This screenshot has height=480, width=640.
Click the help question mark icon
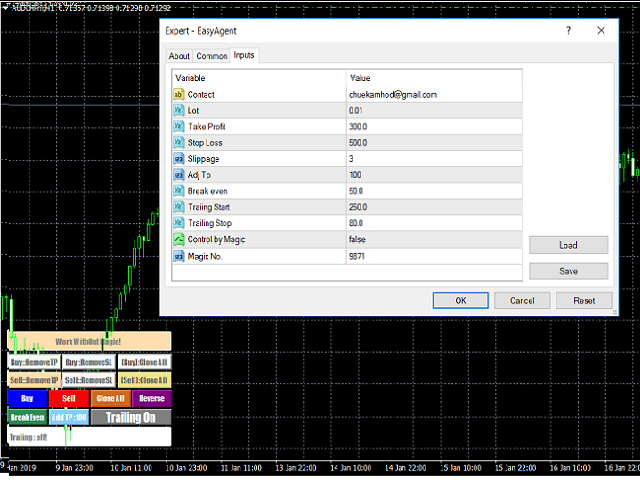tap(569, 31)
